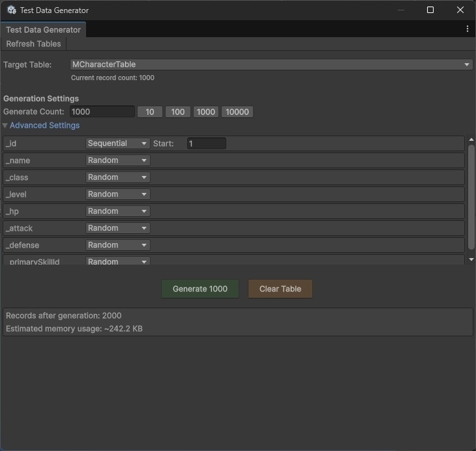
Task: Select the Test Data Generator tab
Action: (43, 30)
